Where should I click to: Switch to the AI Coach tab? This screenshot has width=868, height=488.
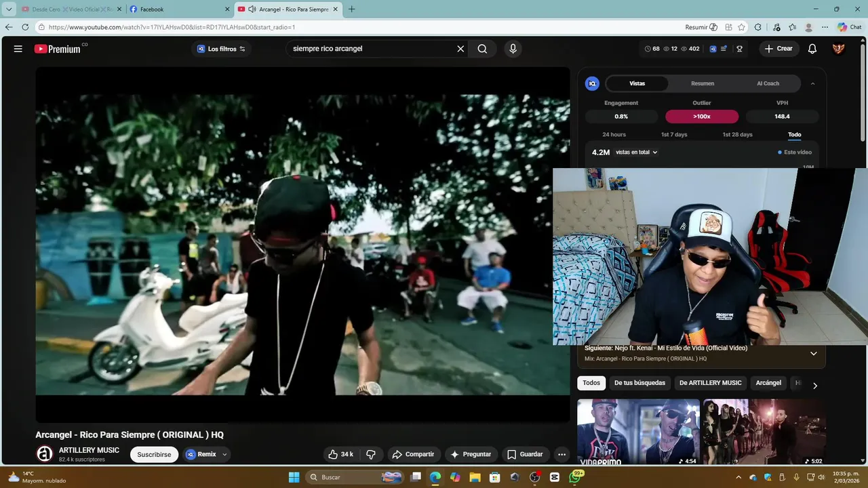(x=768, y=83)
